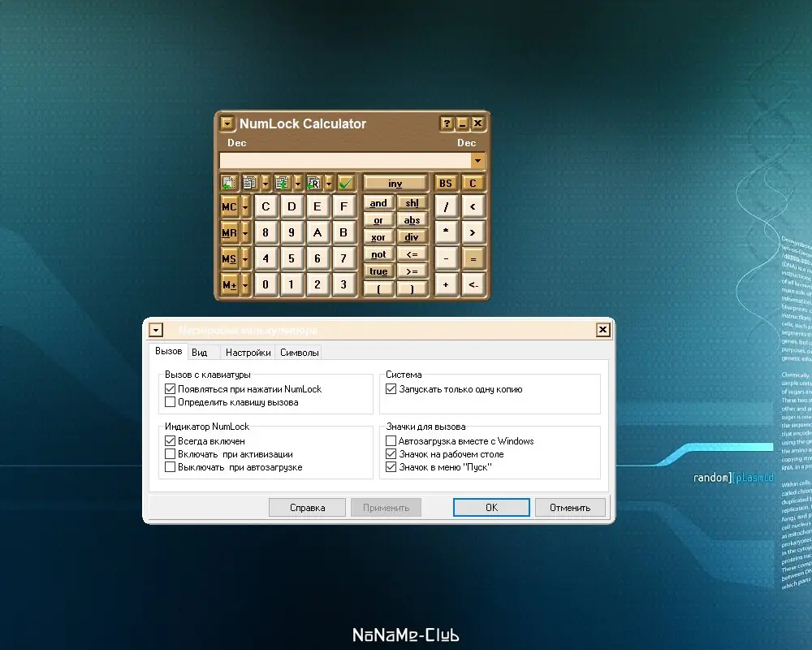The width and height of the screenshot is (812, 650).
Task: Open the Символы tab
Action: [299, 353]
